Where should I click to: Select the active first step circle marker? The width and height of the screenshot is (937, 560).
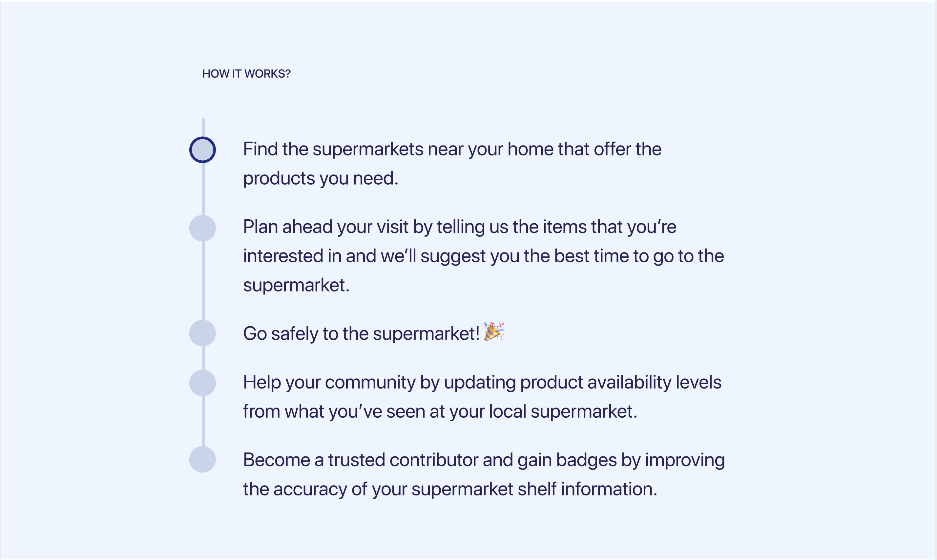pos(202,150)
